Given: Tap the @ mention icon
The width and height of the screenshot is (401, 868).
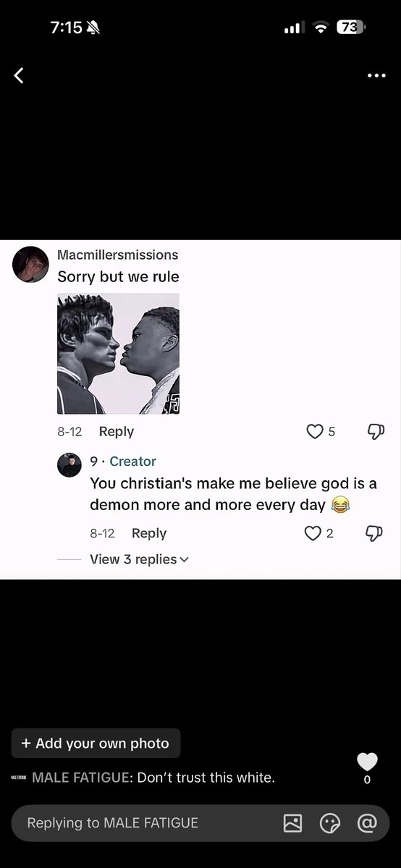Looking at the screenshot, I should pyautogui.click(x=367, y=822).
